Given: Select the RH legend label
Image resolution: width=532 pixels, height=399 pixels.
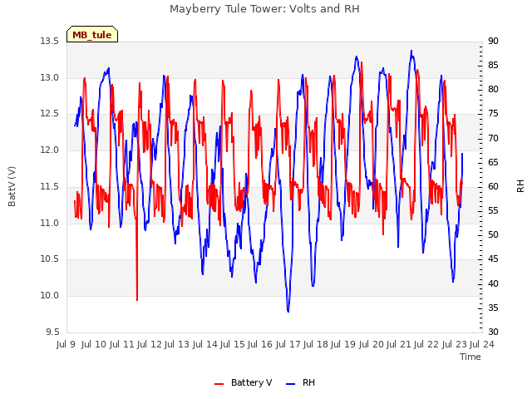Looking at the screenshot, I should coord(308,382).
